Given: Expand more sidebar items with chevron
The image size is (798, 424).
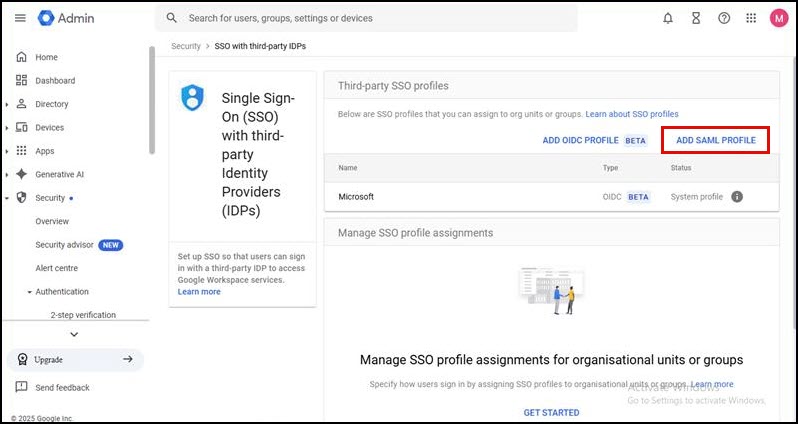Looking at the screenshot, I should (74, 334).
